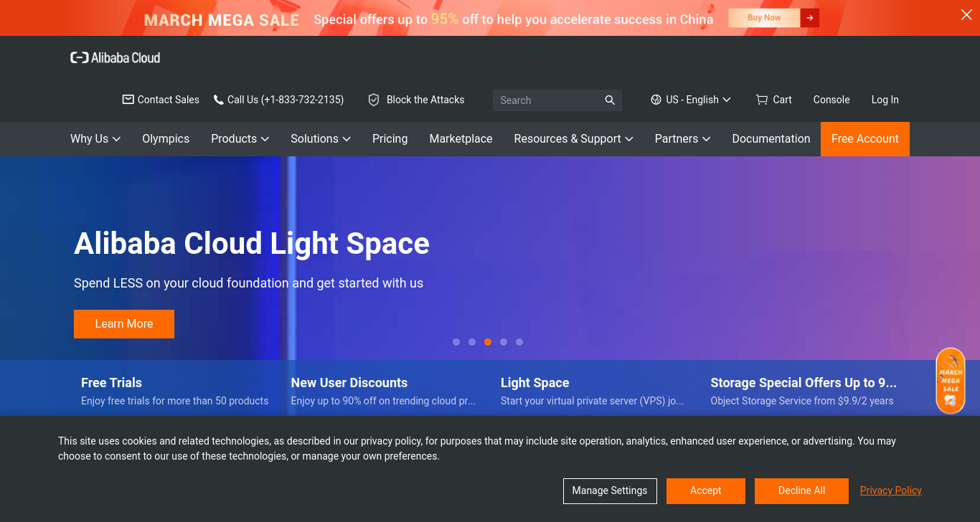Viewport: 980px width, 522px height.
Task: Select the first carousel slide dot
Action: pyautogui.click(x=456, y=342)
